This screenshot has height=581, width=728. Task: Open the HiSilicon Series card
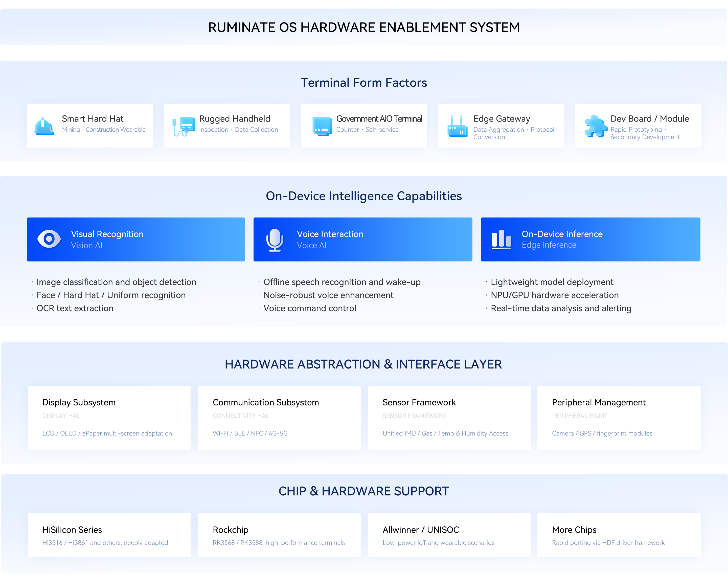click(109, 535)
